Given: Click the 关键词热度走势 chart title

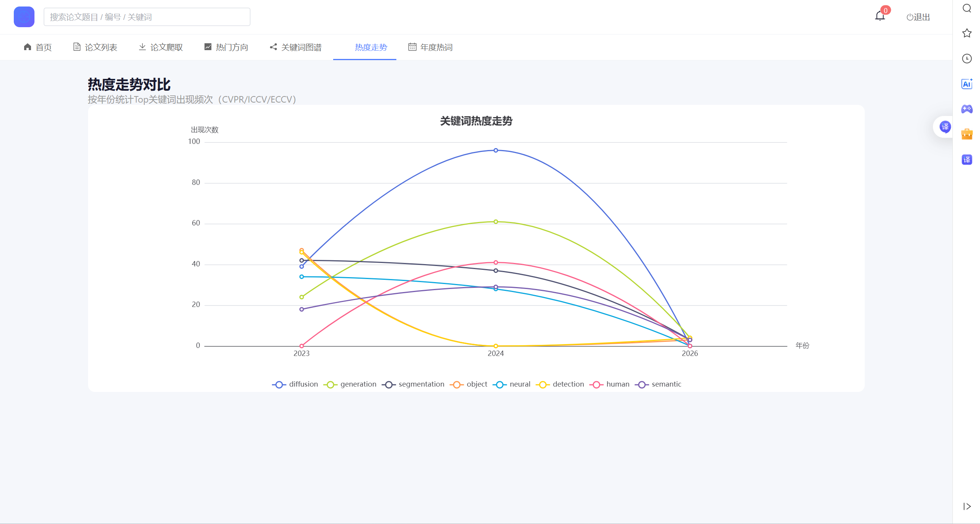Looking at the screenshot, I should click(476, 121).
